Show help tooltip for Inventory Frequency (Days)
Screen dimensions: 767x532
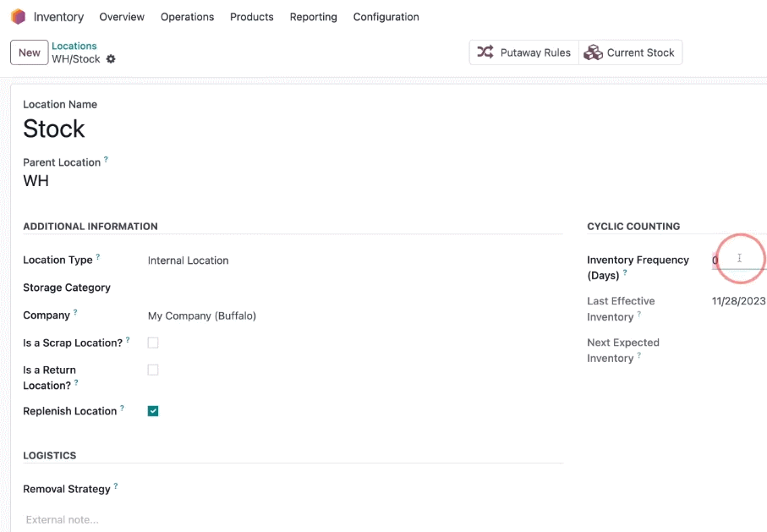pos(625,272)
